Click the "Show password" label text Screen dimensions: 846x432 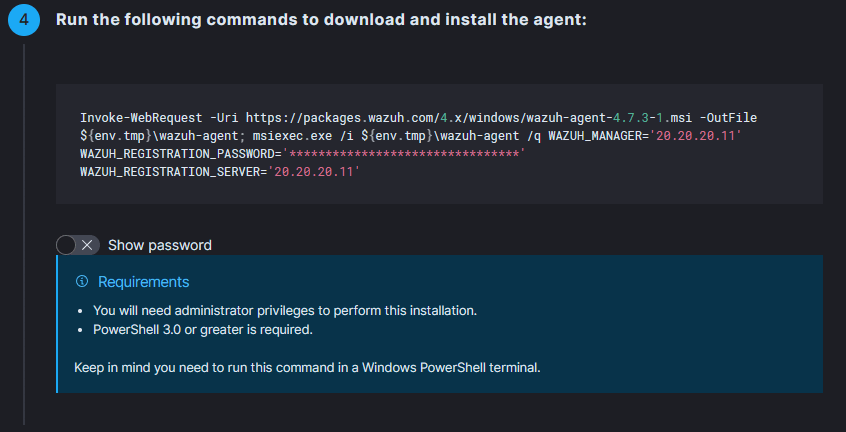159,245
